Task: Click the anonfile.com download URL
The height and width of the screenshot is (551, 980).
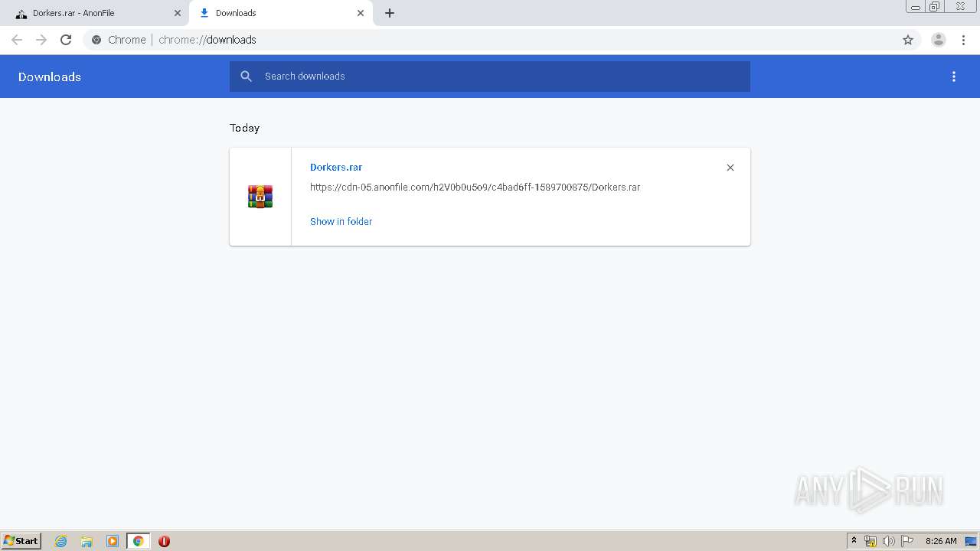Action: [x=475, y=187]
